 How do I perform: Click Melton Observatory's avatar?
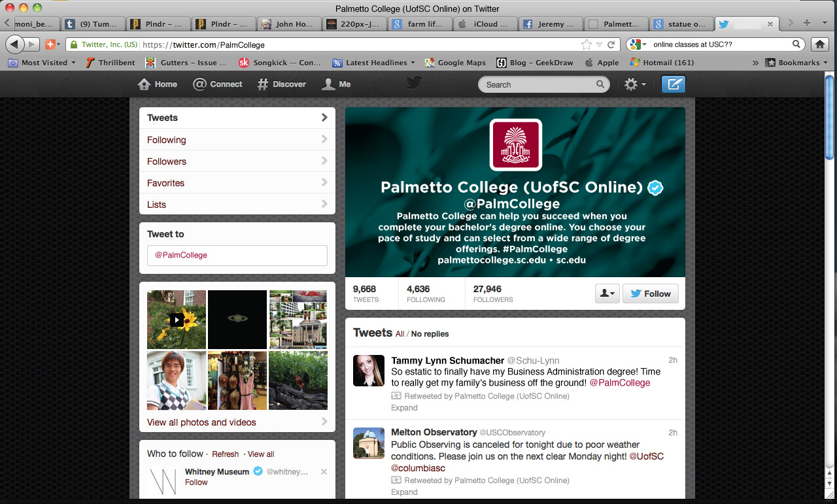click(369, 443)
